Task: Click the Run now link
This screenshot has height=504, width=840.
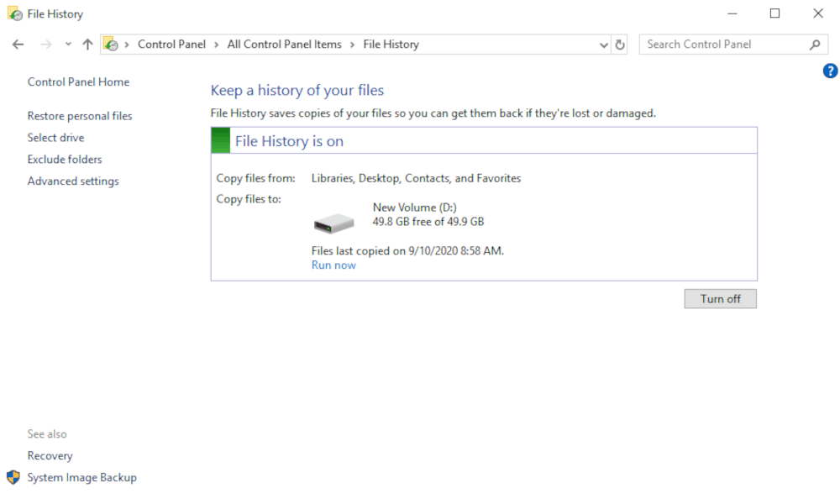Action: point(333,265)
